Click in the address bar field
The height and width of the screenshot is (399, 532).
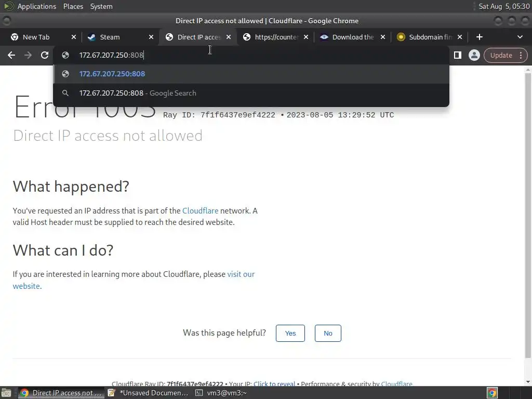click(x=251, y=55)
